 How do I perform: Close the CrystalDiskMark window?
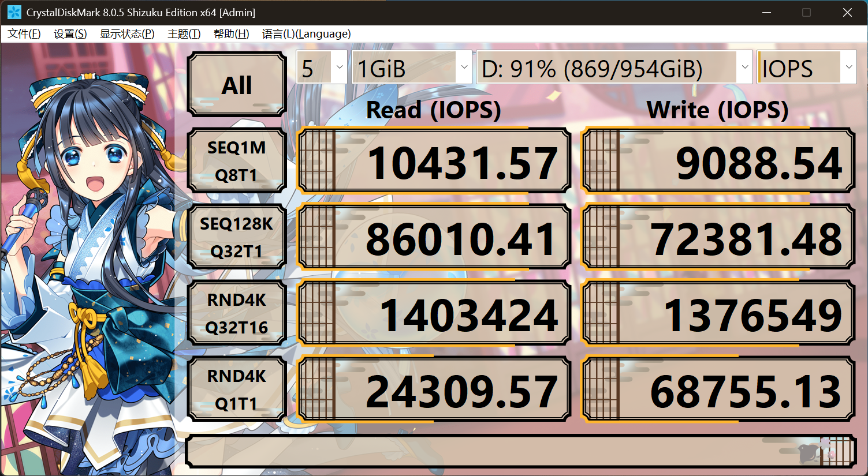pyautogui.click(x=847, y=12)
